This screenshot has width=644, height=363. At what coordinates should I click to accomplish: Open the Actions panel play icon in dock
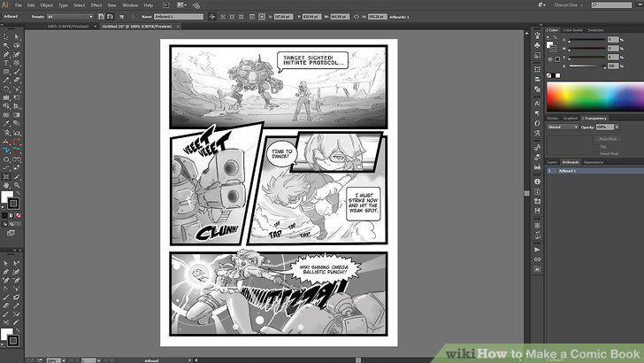pyautogui.click(x=537, y=249)
